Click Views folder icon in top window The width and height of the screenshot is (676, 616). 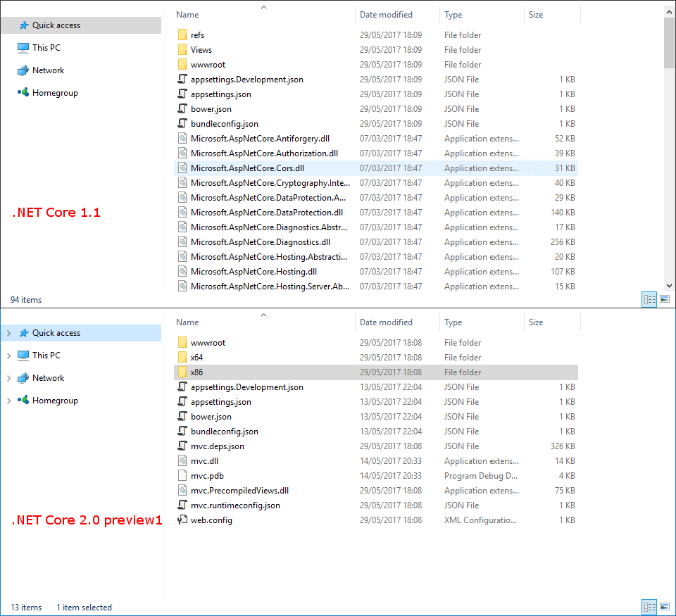coord(183,49)
